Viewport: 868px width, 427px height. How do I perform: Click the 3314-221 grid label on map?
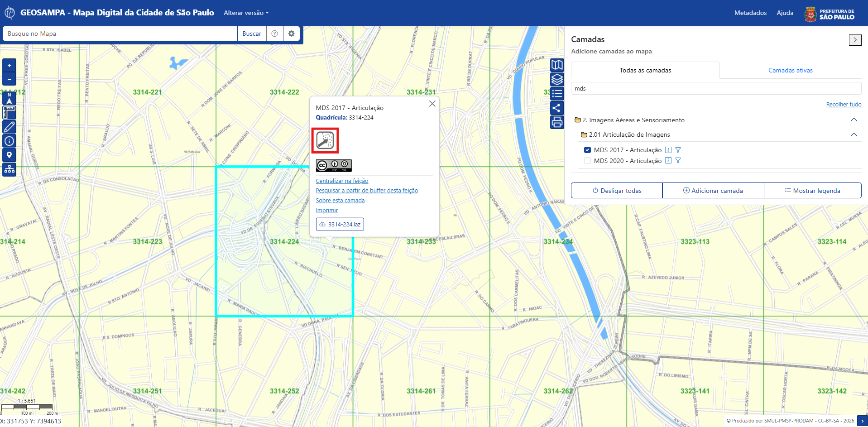pyautogui.click(x=148, y=92)
